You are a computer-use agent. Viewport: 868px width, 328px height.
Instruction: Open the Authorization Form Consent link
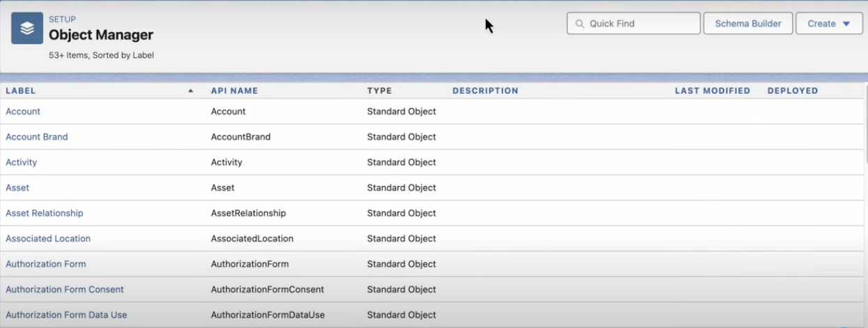[65, 289]
